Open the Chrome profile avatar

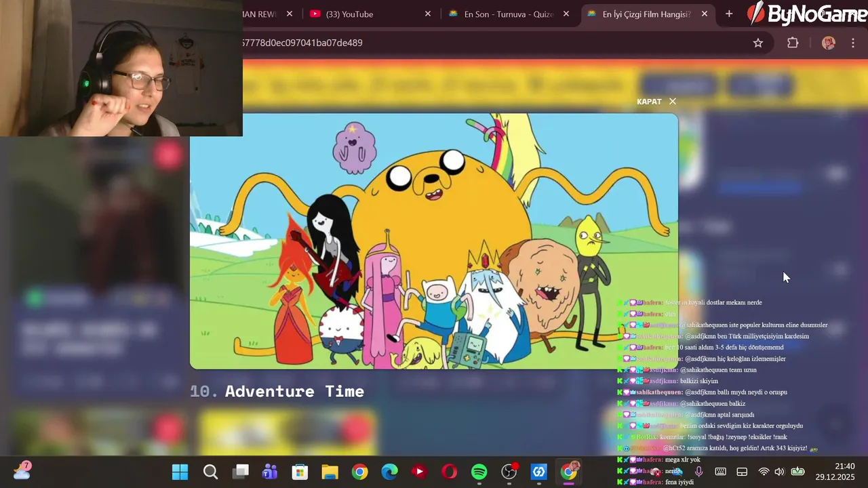pos(828,43)
